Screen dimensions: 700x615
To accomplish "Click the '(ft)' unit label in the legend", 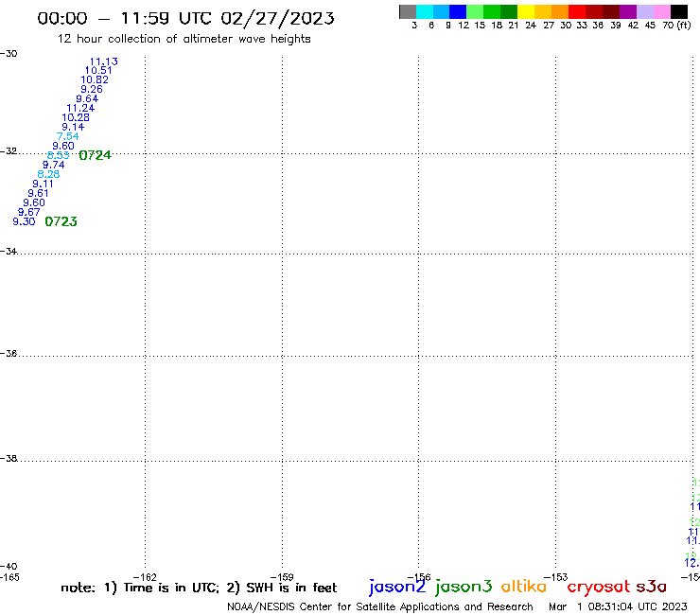I will point(684,26).
